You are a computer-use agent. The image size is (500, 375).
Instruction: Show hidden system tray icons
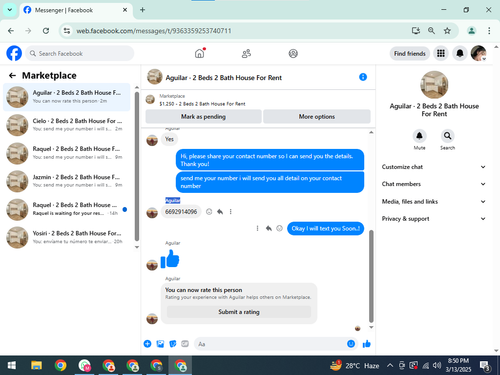pos(390,366)
